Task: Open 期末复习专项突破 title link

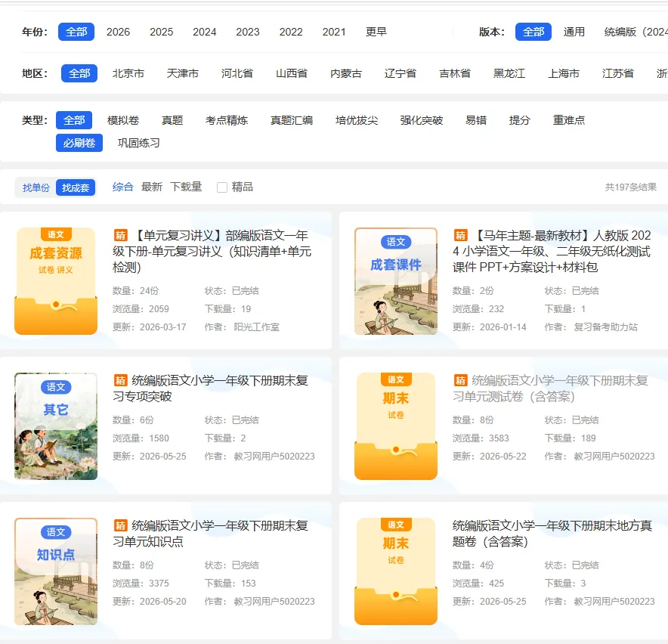Action: tap(211, 389)
